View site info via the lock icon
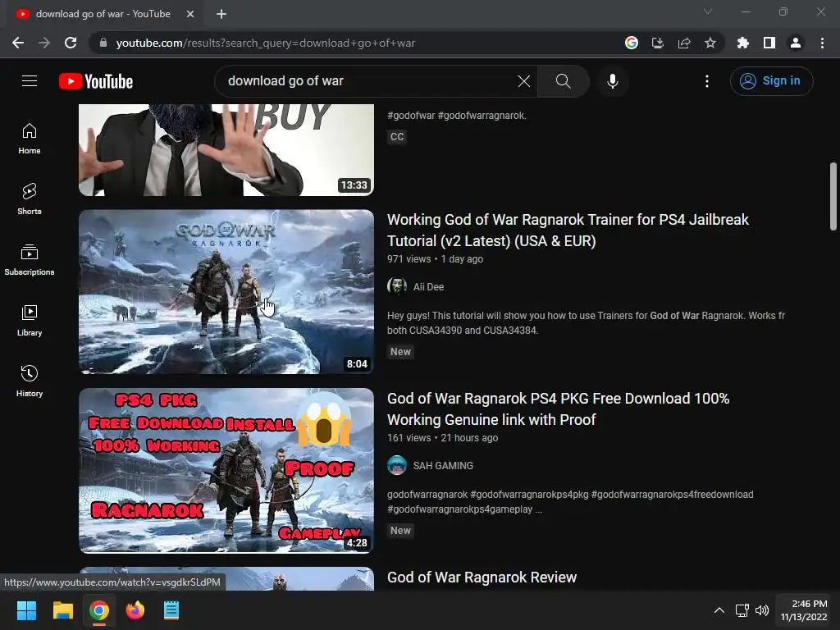 point(103,43)
